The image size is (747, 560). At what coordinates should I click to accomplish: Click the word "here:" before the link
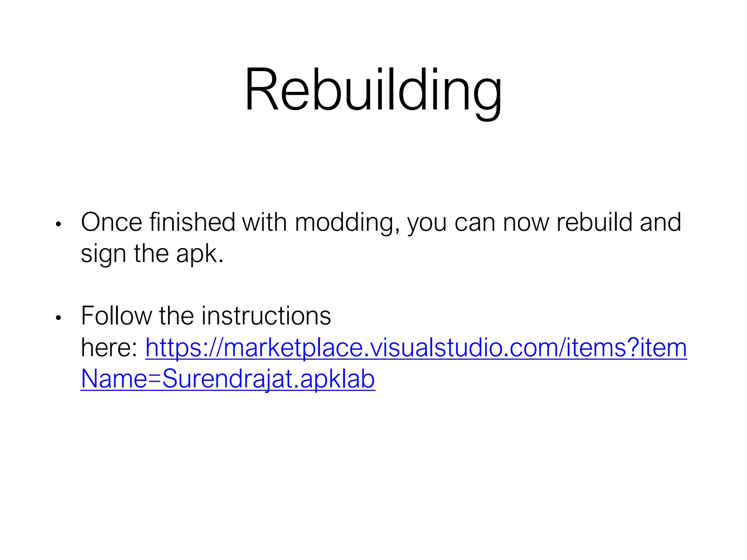[109, 347]
